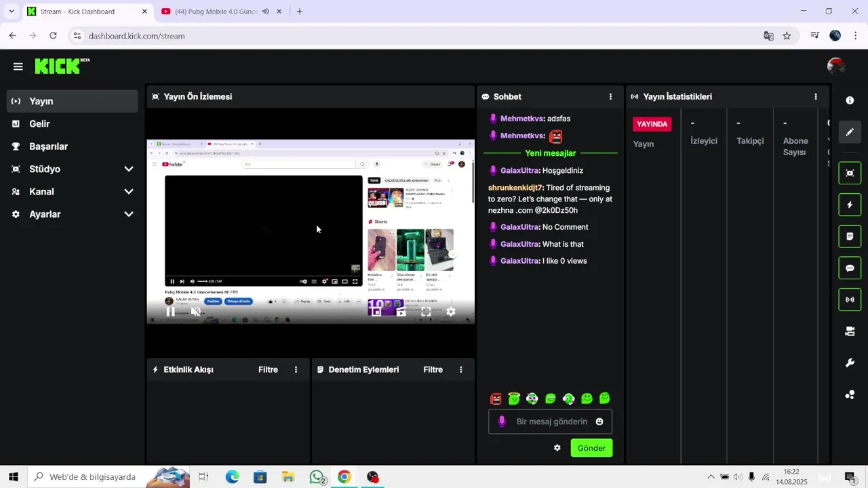This screenshot has height=488, width=868.
Task: Open chat settings gear near Gönder
Action: click(557, 448)
